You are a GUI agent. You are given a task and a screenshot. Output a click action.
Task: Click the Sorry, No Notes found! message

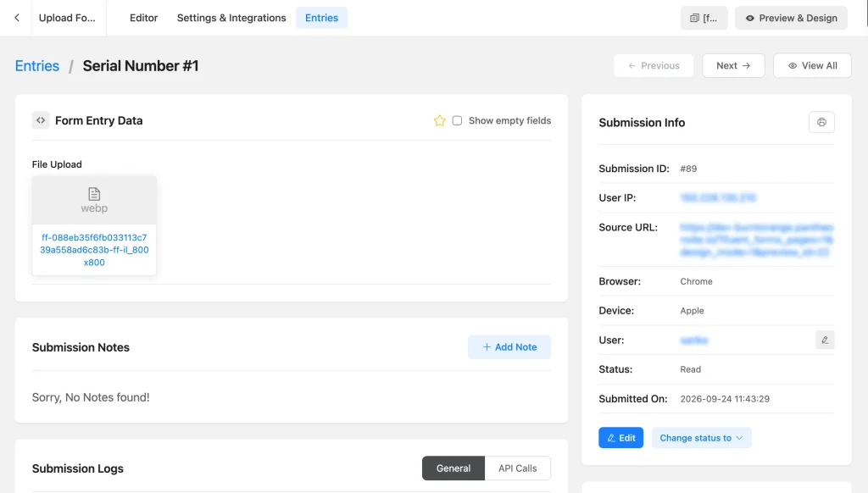coord(91,397)
